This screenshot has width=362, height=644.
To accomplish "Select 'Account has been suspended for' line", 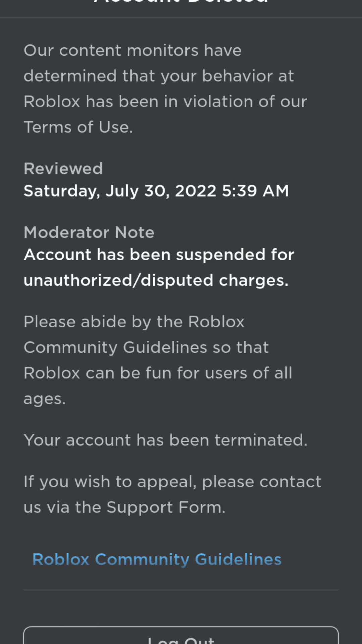I will [159, 255].
